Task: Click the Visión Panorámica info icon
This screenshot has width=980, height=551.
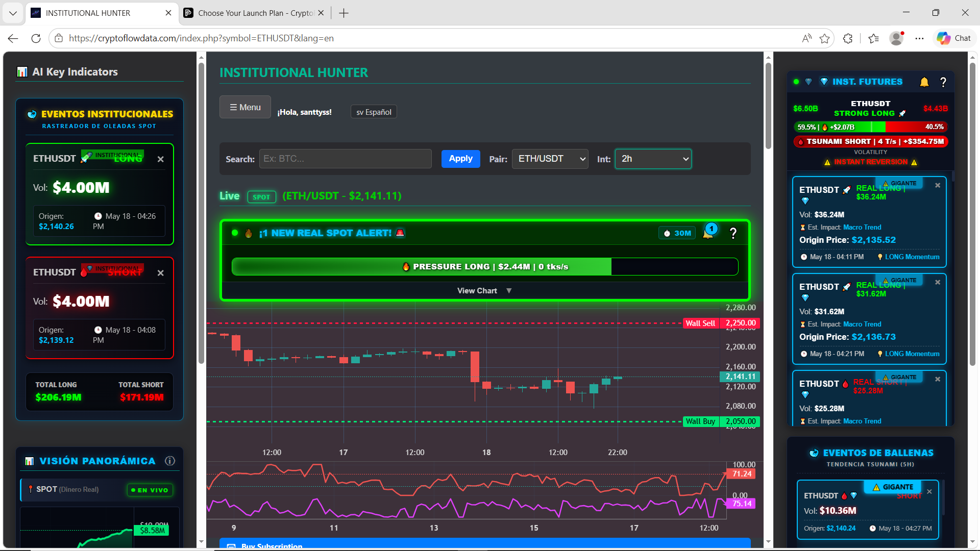Action: pyautogui.click(x=170, y=461)
